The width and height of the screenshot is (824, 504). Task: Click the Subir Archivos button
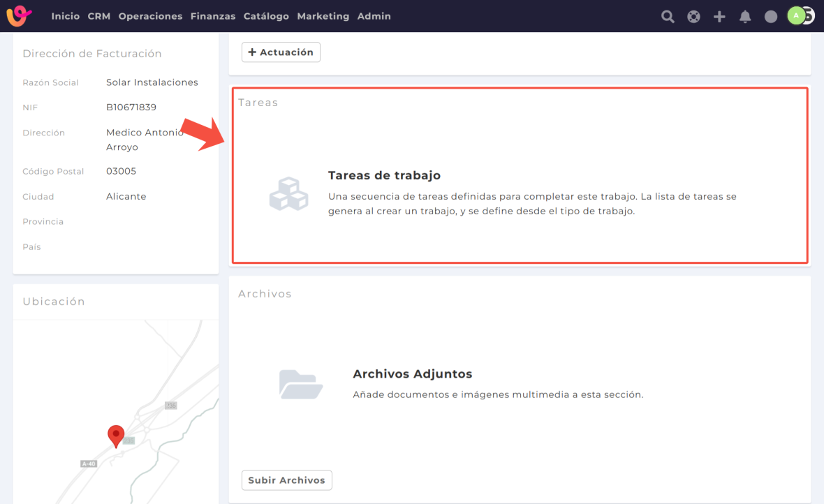287,480
